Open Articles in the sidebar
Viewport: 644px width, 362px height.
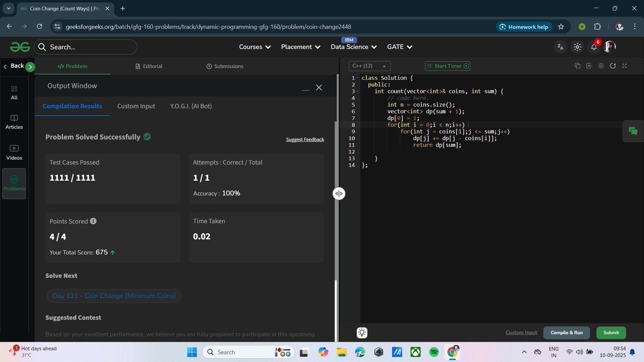14,122
